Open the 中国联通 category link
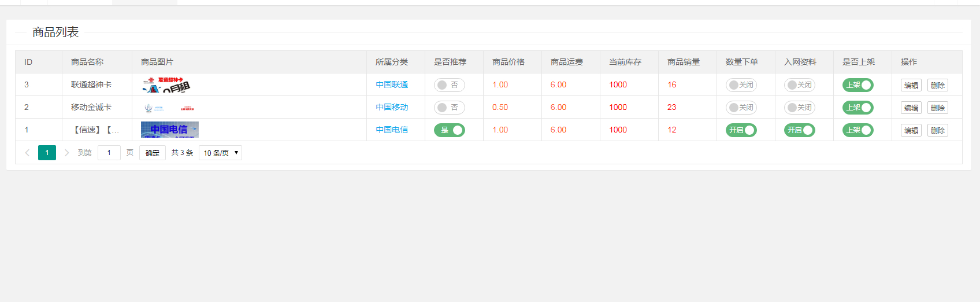 pos(392,84)
